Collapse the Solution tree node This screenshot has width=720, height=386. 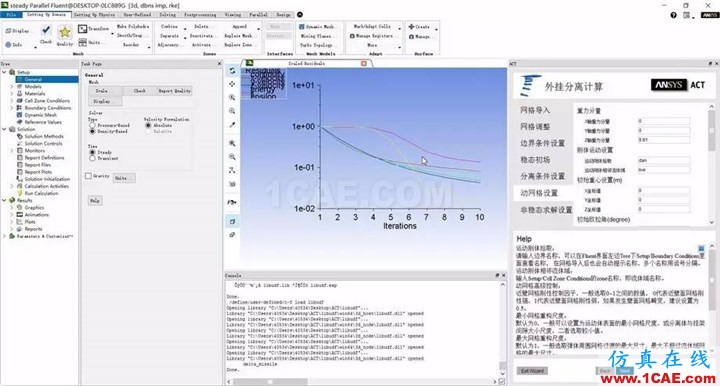(x=5, y=129)
